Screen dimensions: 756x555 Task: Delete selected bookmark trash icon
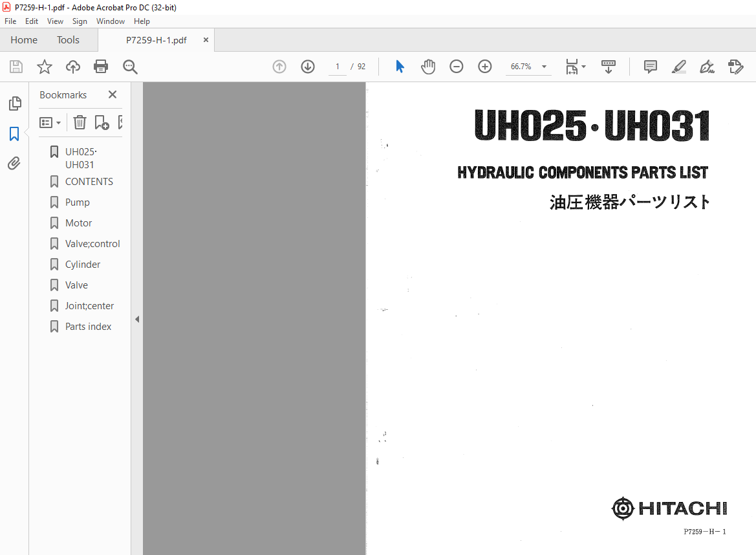[80, 122]
